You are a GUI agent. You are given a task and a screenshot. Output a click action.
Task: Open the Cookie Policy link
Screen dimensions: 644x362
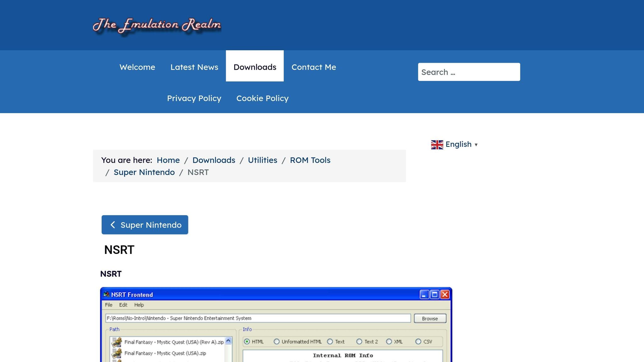click(262, 98)
